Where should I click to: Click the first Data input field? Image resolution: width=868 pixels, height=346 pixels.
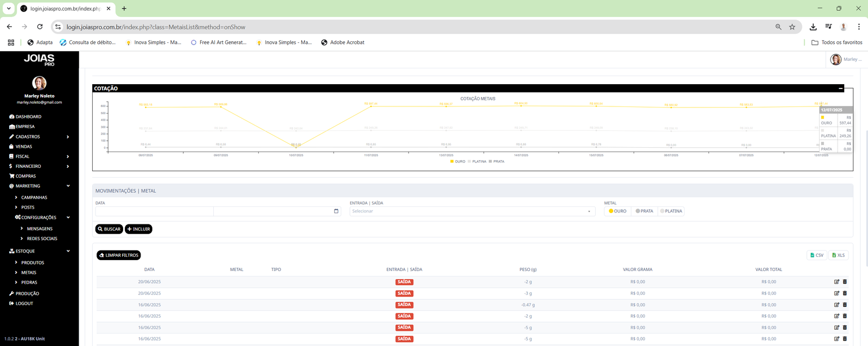click(x=154, y=211)
